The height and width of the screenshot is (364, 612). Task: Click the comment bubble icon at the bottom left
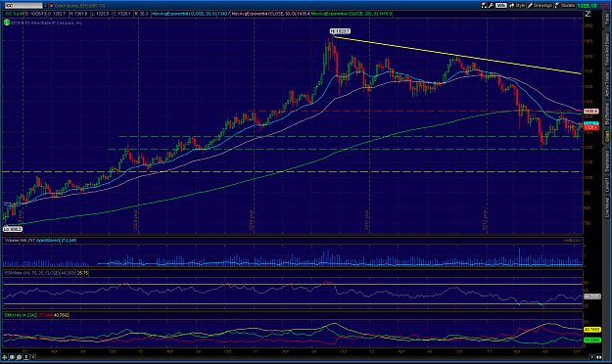pos(20,357)
